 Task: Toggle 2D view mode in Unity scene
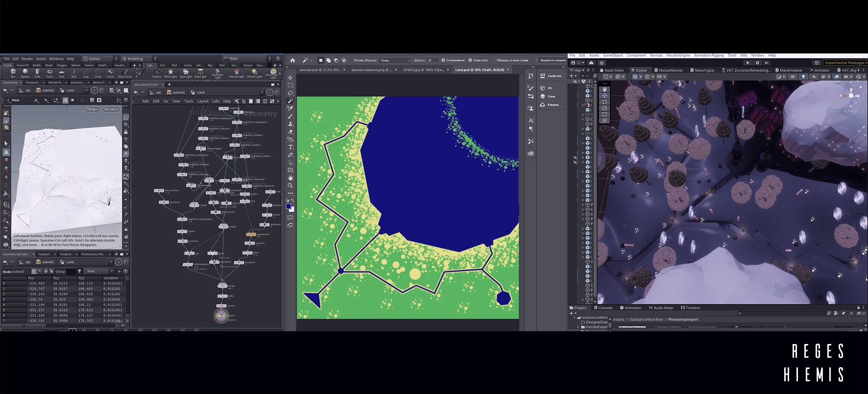click(792, 77)
